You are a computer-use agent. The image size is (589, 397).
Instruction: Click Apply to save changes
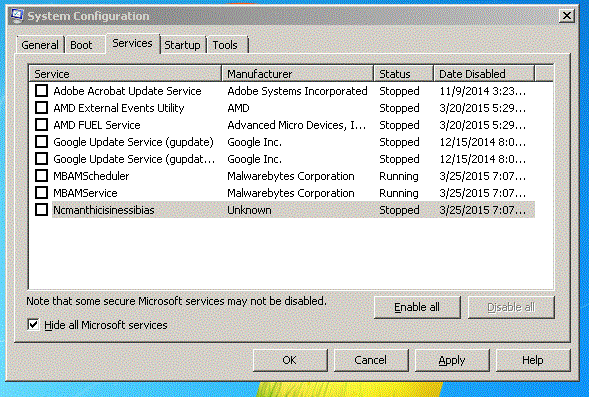(452, 360)
